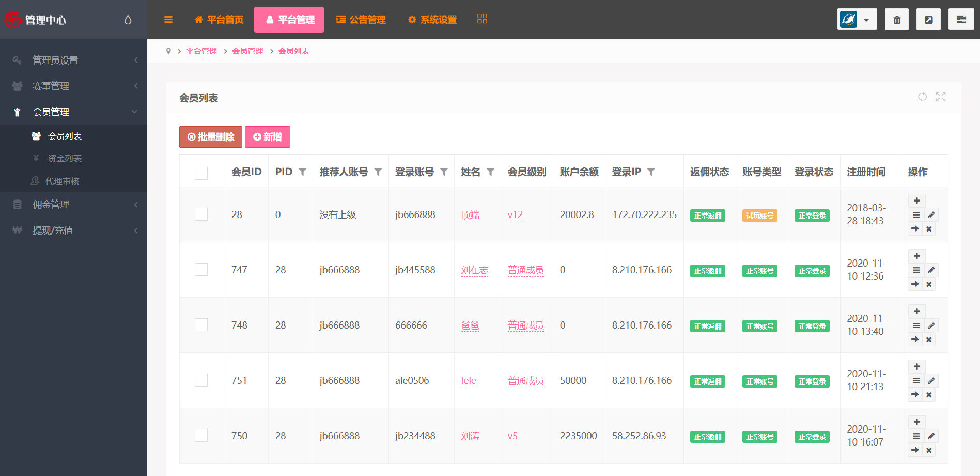Viewport: 980px width, 476px height.
Task: Toggle the sidebar hamburger menu icon
Action: (168, 20)
